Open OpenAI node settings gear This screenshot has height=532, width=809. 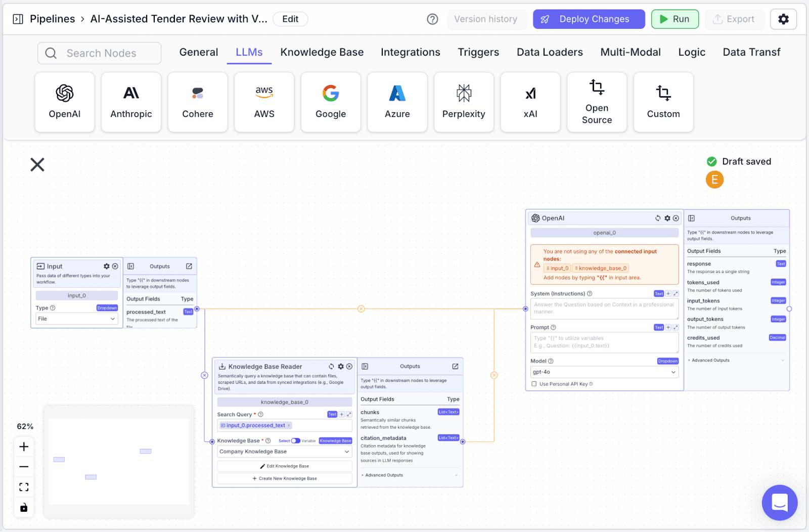click(667, 218)
